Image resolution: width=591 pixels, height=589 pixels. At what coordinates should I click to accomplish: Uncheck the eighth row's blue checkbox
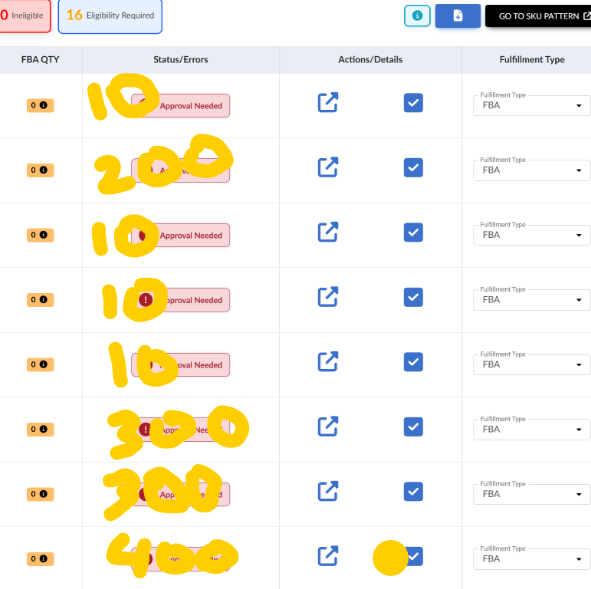(x=415, y=557)
